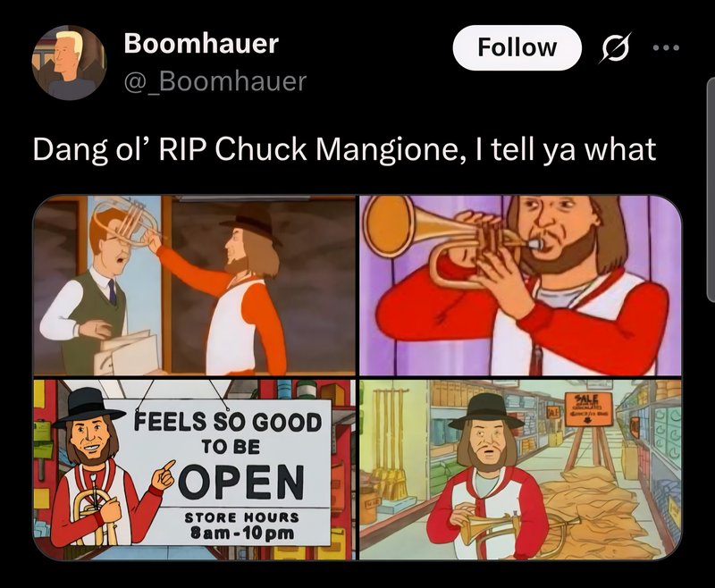This screenshot has height=588, width=715.
Task: Open the bottom-right store aisle image
Action: click(x=520, y=470)
